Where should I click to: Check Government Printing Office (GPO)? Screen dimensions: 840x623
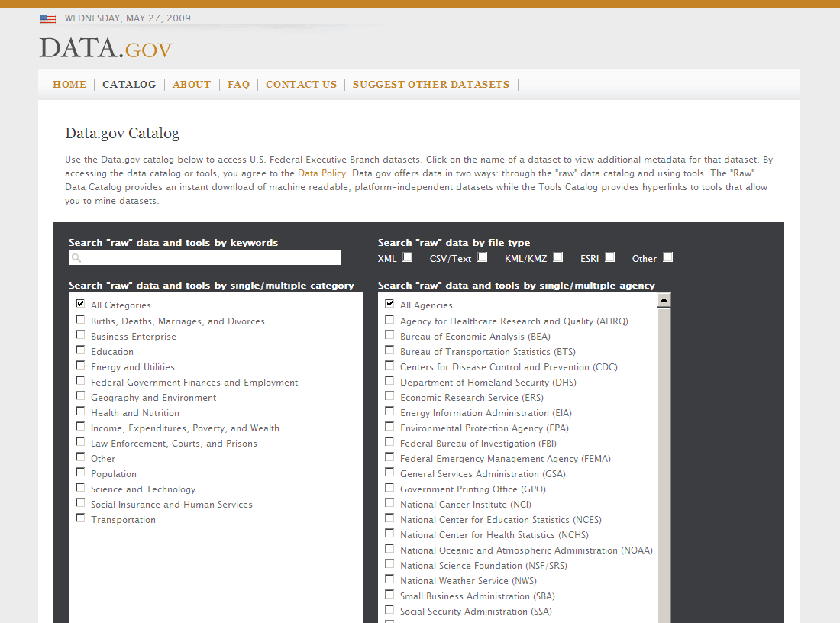[x=390, y=487]
